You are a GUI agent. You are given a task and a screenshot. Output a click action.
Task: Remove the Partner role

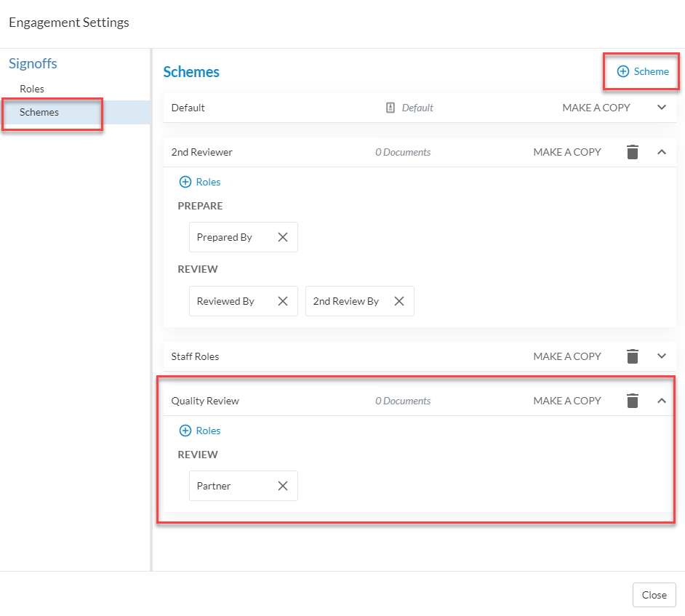(x=283, y=486)
